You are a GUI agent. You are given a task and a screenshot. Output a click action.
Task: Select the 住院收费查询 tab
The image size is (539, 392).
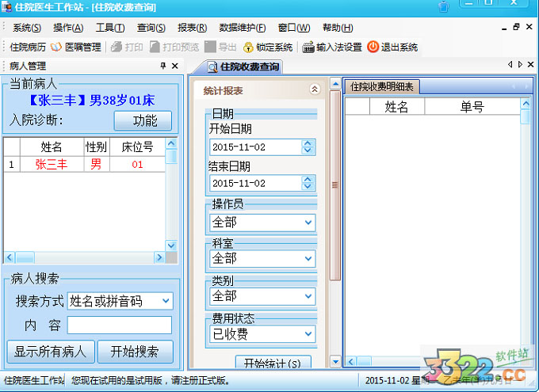(243, 67)
